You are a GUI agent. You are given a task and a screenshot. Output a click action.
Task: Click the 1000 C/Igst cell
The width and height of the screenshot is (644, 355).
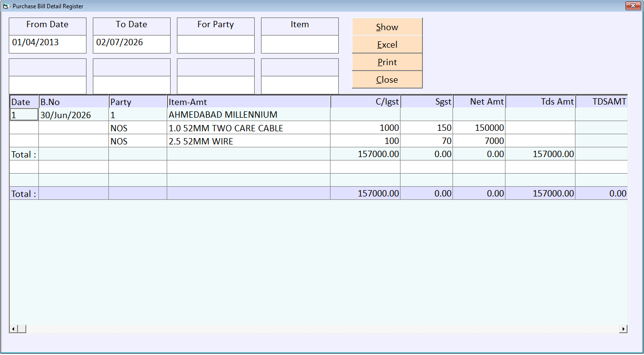click(x=365, y=128)
